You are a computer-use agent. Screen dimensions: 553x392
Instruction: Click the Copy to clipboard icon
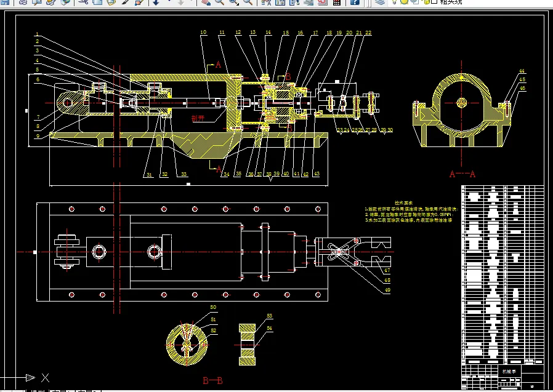pos(97,2)
